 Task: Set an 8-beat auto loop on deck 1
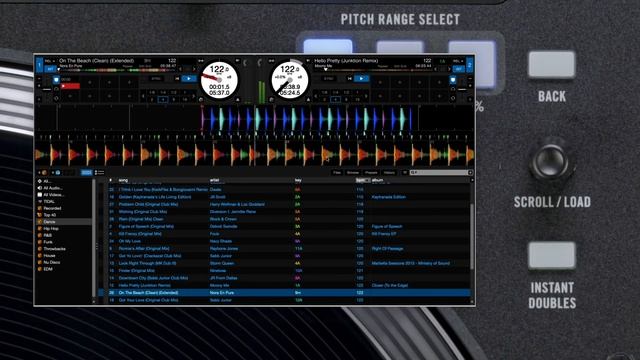[174, 100]
